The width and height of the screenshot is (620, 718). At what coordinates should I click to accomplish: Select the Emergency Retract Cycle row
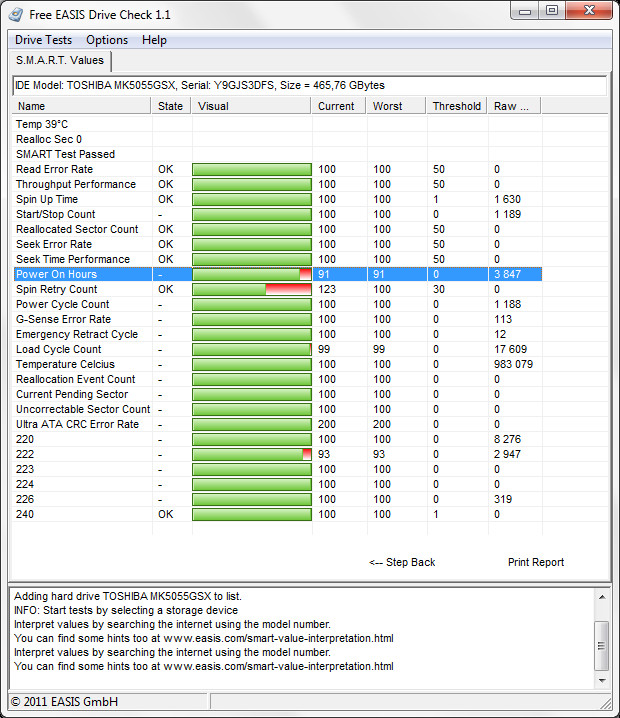coord(277,334)
